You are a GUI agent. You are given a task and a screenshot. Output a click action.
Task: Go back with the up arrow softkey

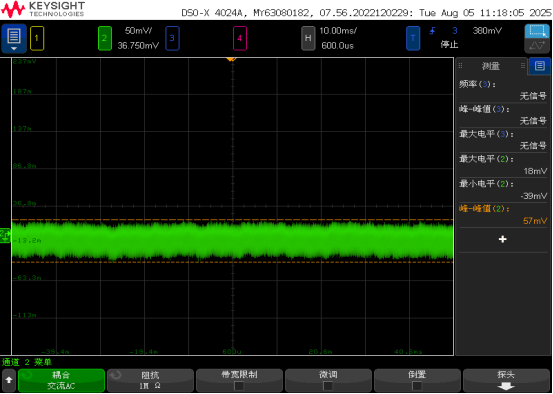point(9,381)
